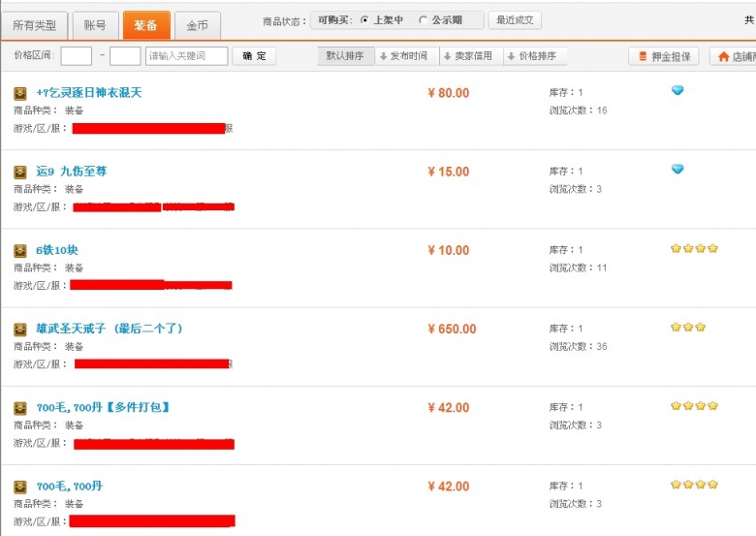The height and width of the screenshot is (536, 756).
Task: Click the chest icon beside +7乞灵逐日神衣混天
Action: click(x=19, y=93)
